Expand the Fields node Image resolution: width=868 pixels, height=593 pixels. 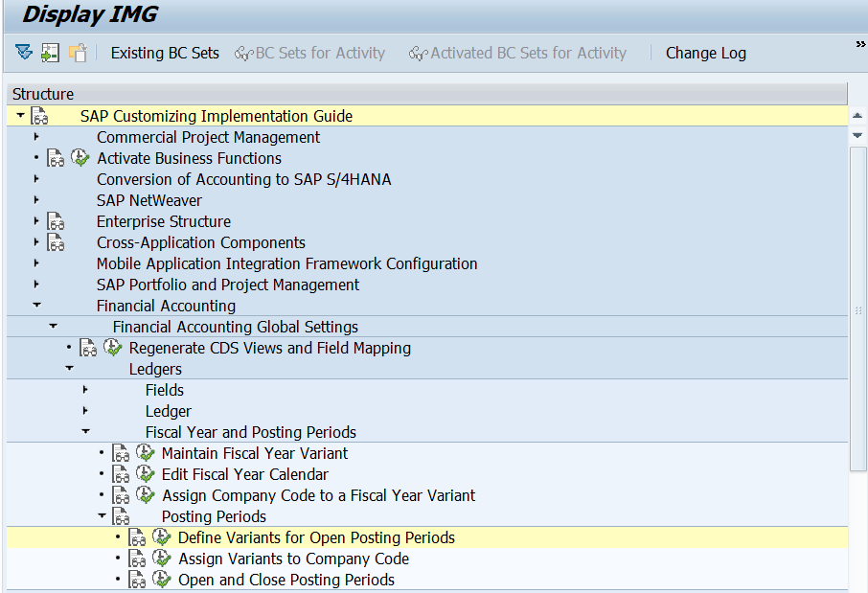85,389
